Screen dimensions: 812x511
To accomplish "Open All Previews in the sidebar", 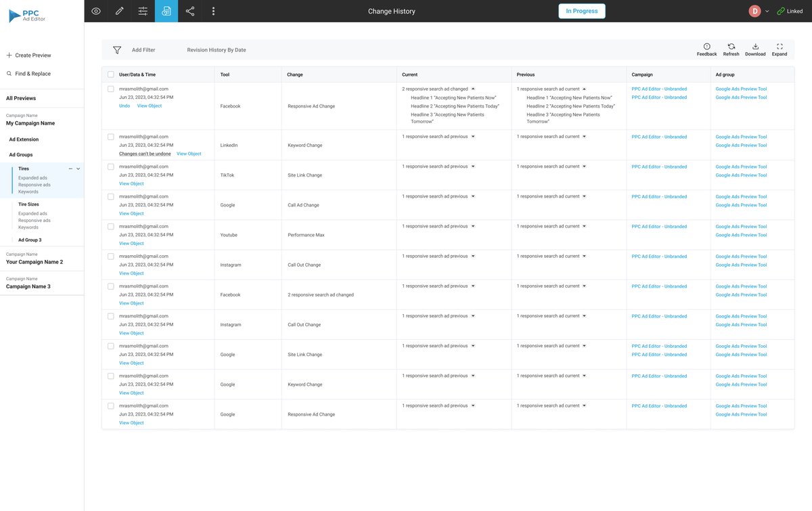I will coord(21,98).
